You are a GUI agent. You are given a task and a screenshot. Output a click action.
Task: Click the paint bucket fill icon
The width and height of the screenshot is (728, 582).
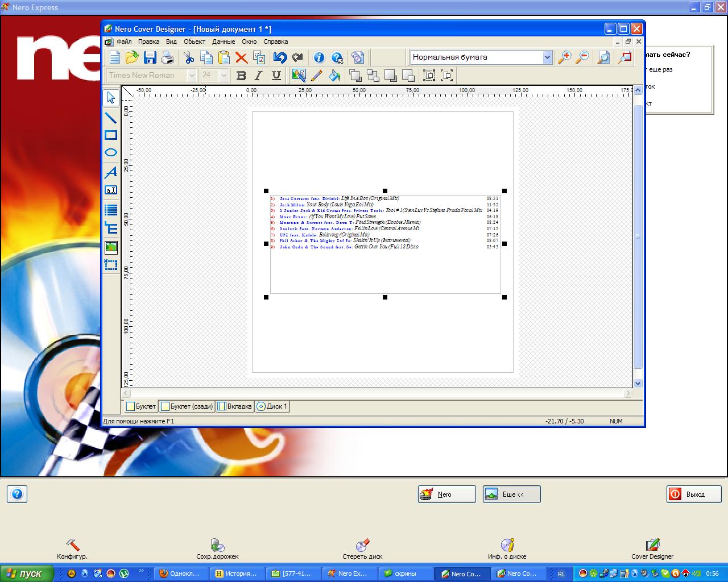[x=334, y=75]
